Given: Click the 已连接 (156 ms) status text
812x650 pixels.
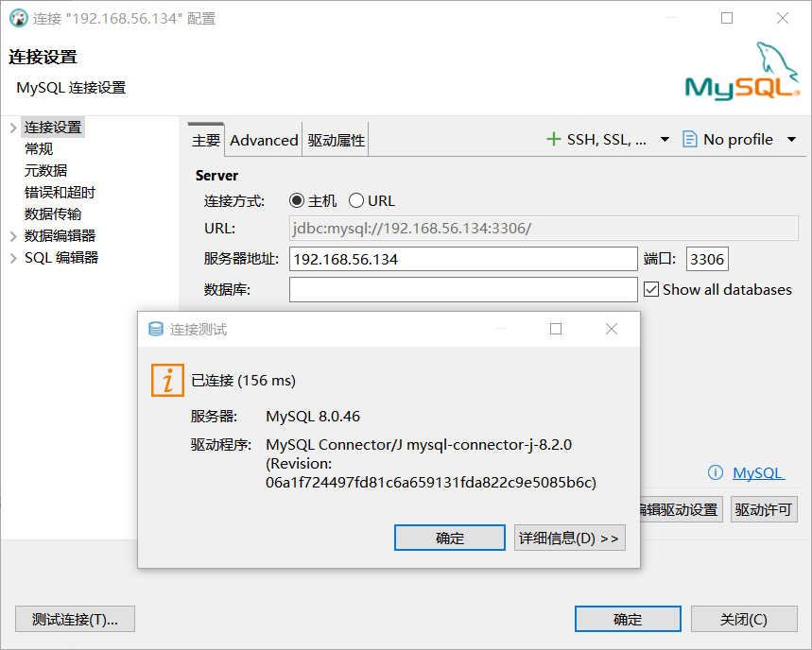Looking at the screenshot, I should pos(243,381).
